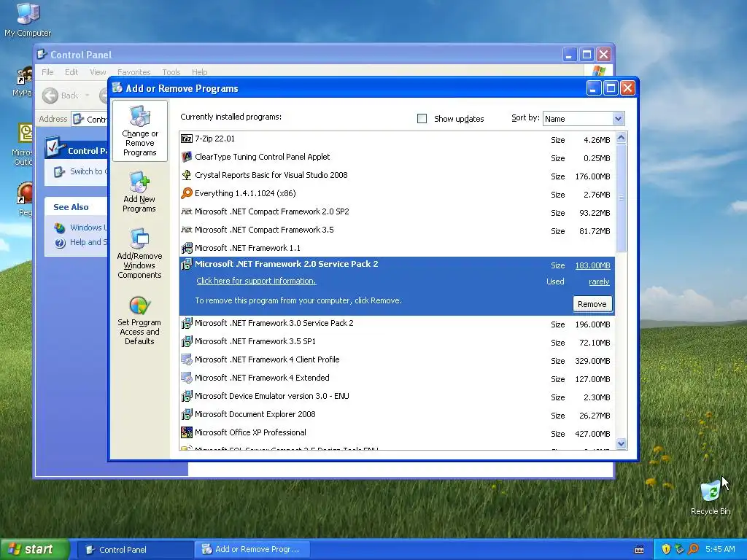Switch to Control Panel taskbar button

[134, 549]
